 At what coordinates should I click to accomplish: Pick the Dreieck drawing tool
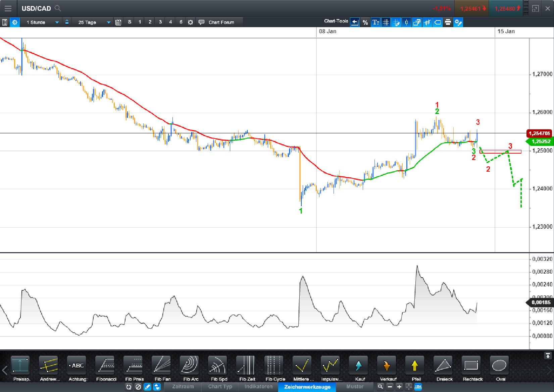pos(444,367)
